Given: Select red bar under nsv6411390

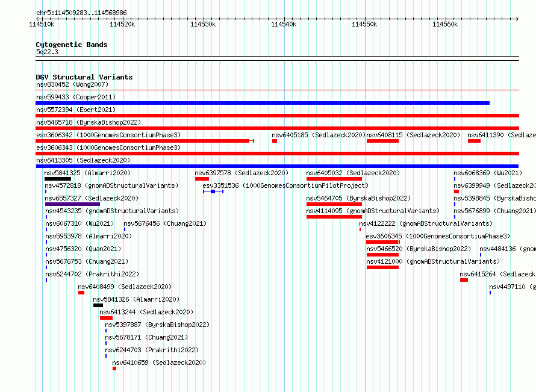Looking at the screenshot, I should click(x=474, y=141).
